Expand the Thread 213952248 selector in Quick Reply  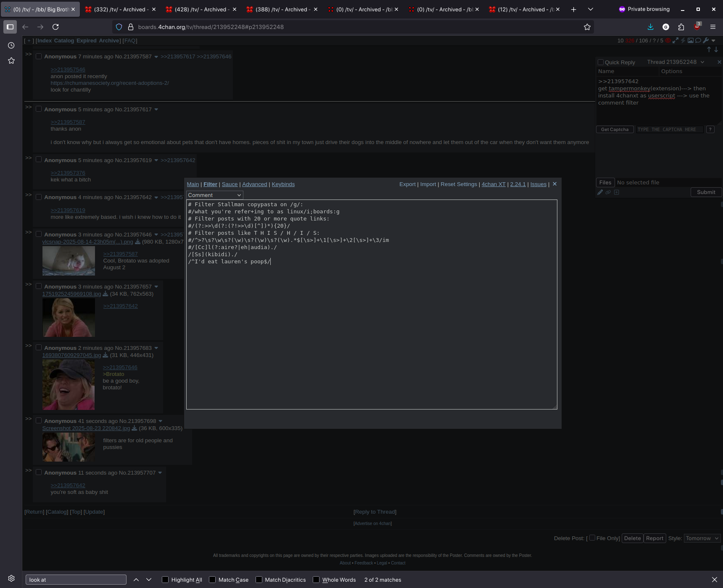pyautogui.click(x=702, y=62)
